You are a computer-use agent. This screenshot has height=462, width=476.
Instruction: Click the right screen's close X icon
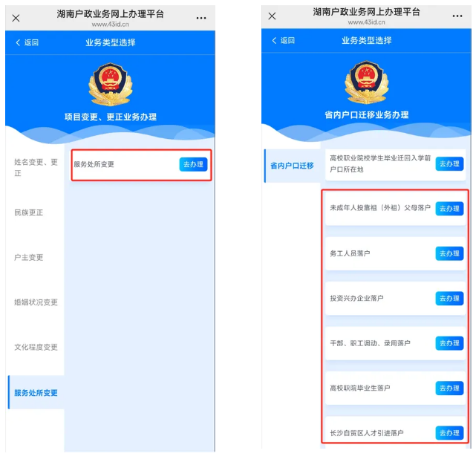[272, 16]
